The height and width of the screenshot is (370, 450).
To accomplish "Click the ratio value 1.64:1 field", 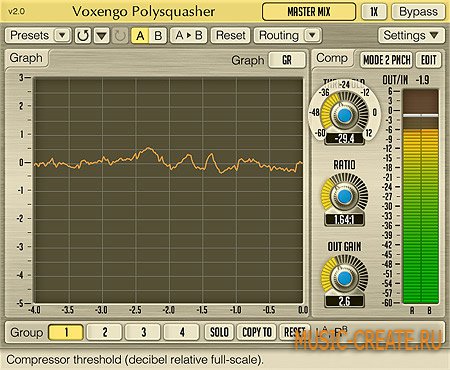I will [x=344, y=220].
